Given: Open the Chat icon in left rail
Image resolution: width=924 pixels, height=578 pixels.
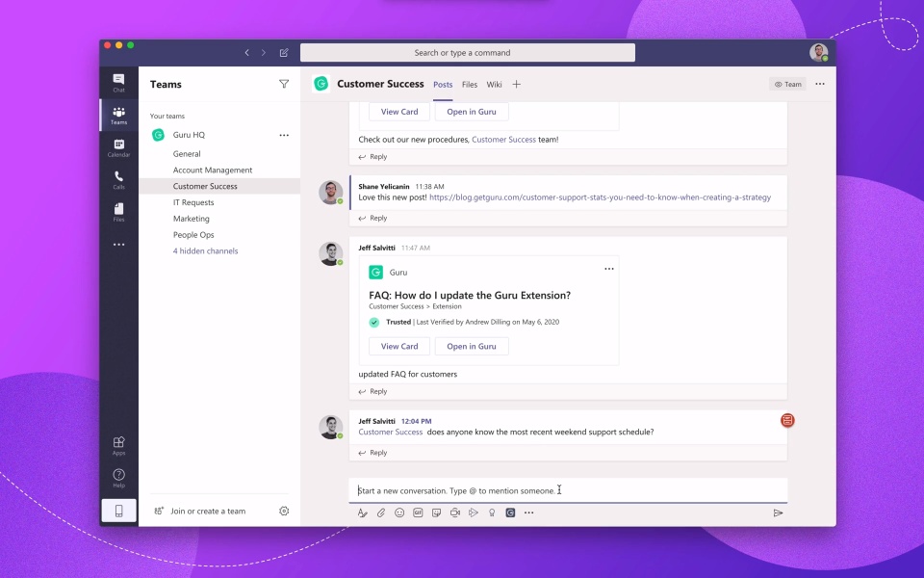Looking at the screenshot, I should coord(118,83).
